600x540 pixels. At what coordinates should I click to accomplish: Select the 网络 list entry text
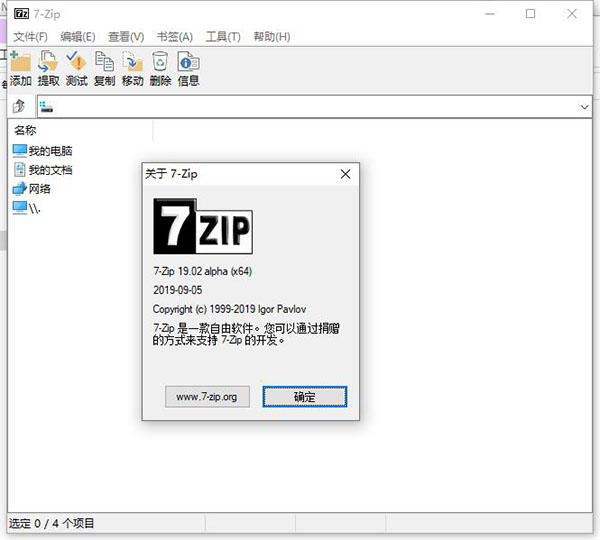click(x=40, y=189)
